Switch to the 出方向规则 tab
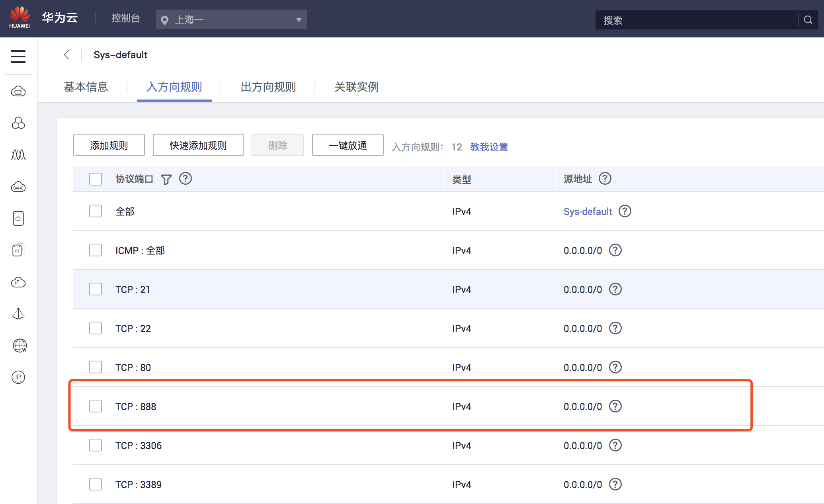Viewport: 824px width, 504px height. 268,87
